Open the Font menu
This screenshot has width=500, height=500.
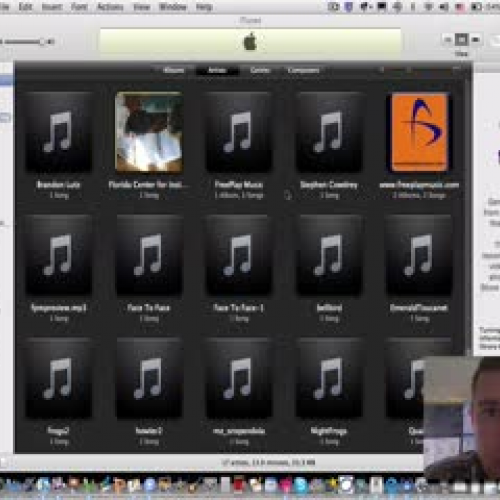[x=79, y=7]
